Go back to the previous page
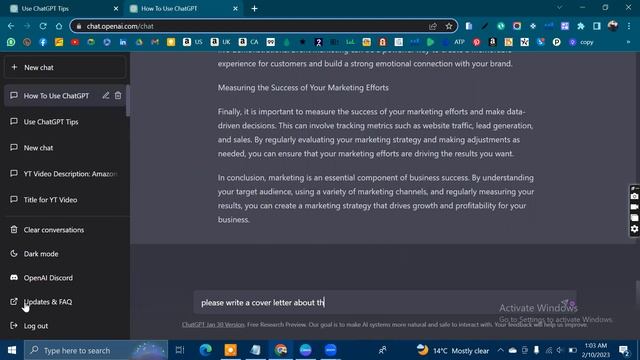This screenshot has height=360, width=640. pos(11,26)
